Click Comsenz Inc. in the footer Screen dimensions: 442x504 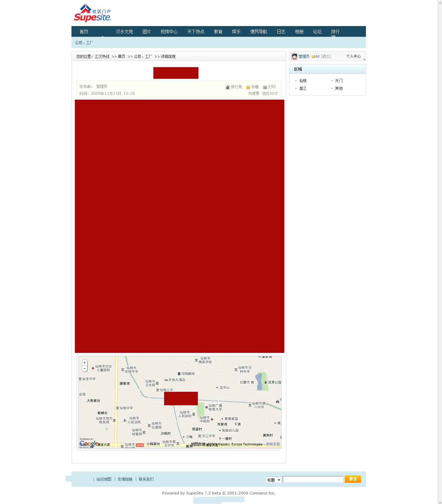tap(262, 493)
